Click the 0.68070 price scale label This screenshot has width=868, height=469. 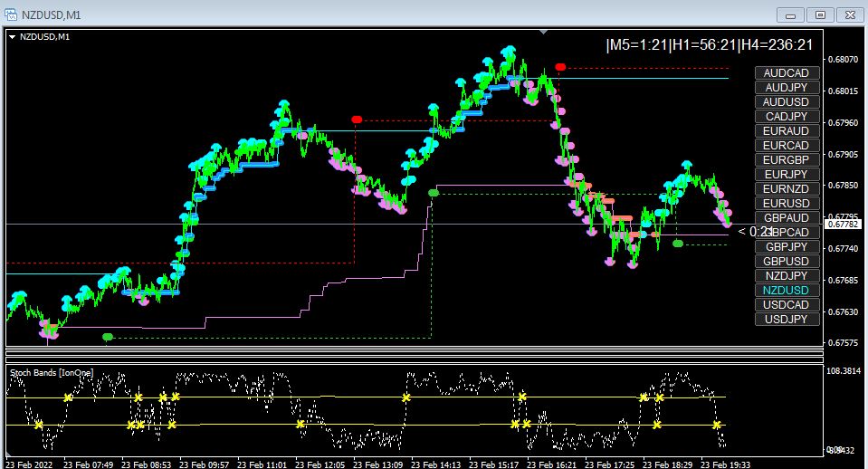click(x=842, y=59)
